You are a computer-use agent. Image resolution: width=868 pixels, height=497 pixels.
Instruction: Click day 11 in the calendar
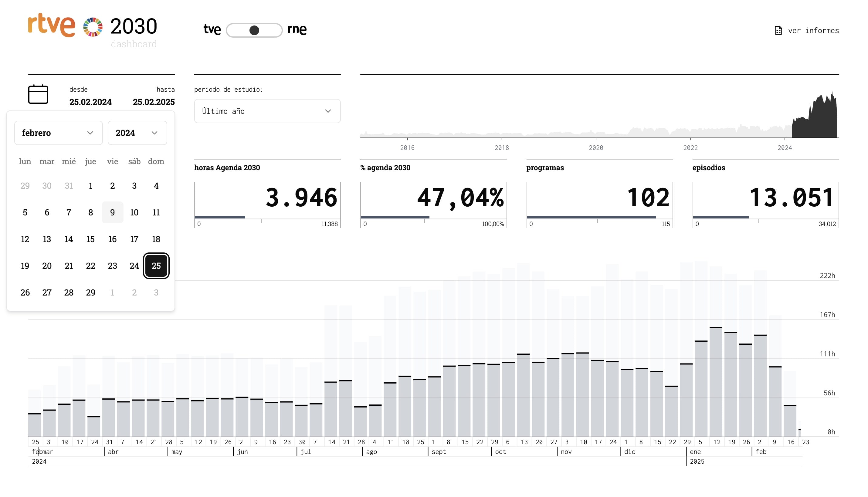pos(156,212)
